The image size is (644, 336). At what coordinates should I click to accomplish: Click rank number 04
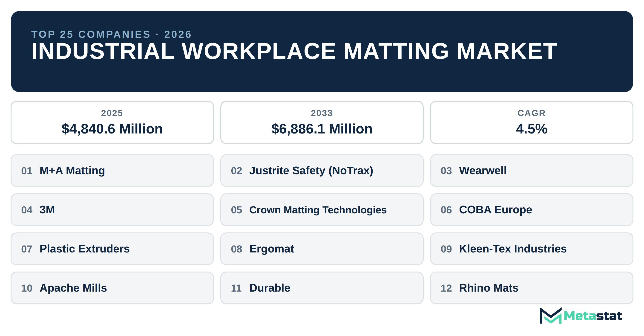click(27, 210)
